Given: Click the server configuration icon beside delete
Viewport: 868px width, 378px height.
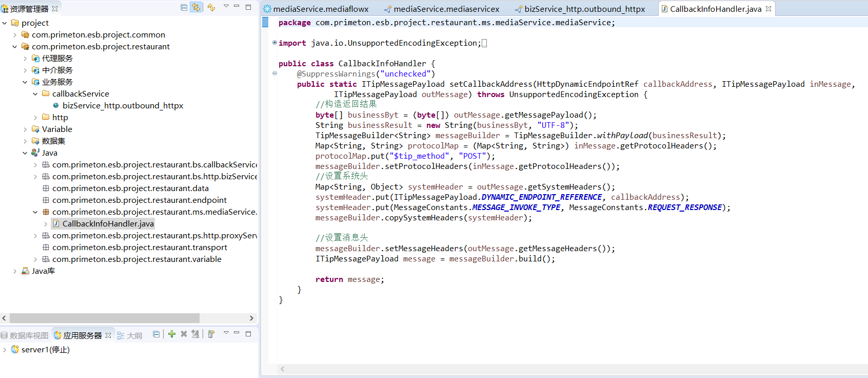Looking at the screenshot, I should point(195,334).
